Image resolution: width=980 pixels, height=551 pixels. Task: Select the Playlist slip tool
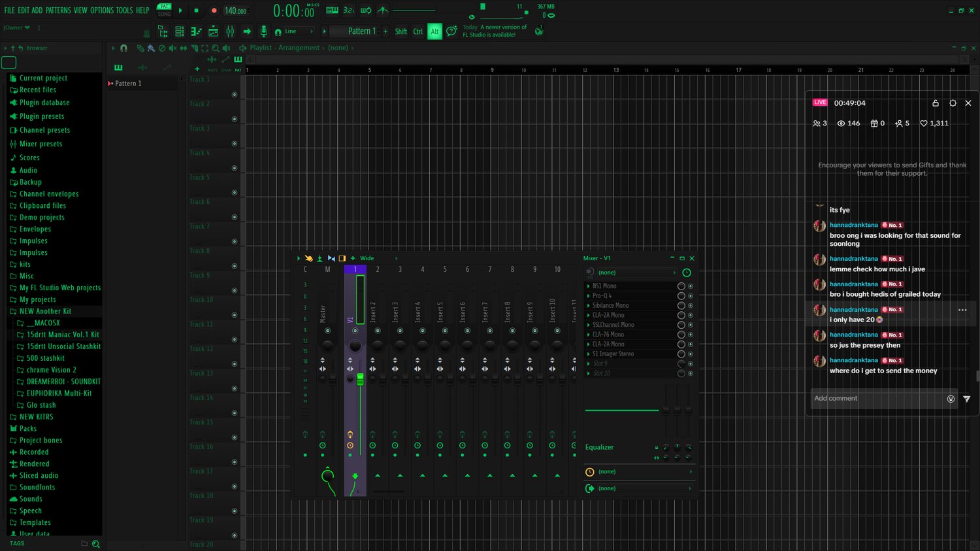click(184, 48)
